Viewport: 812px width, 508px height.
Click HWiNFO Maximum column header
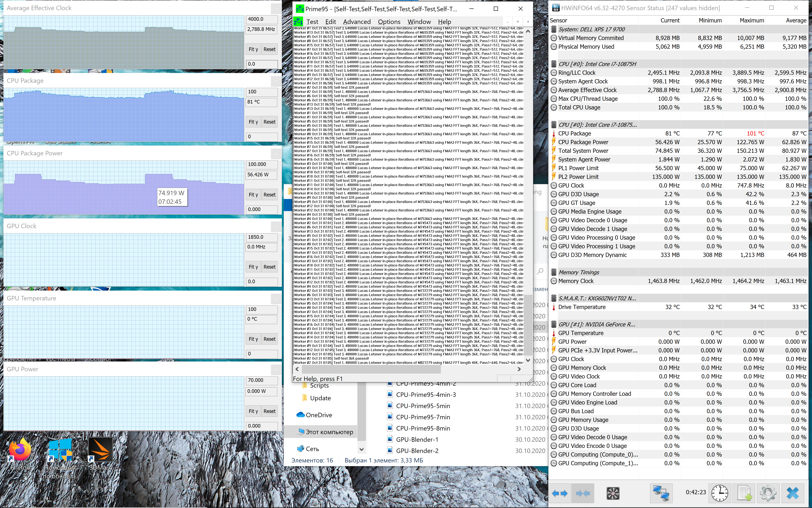[x=752, y=21]
